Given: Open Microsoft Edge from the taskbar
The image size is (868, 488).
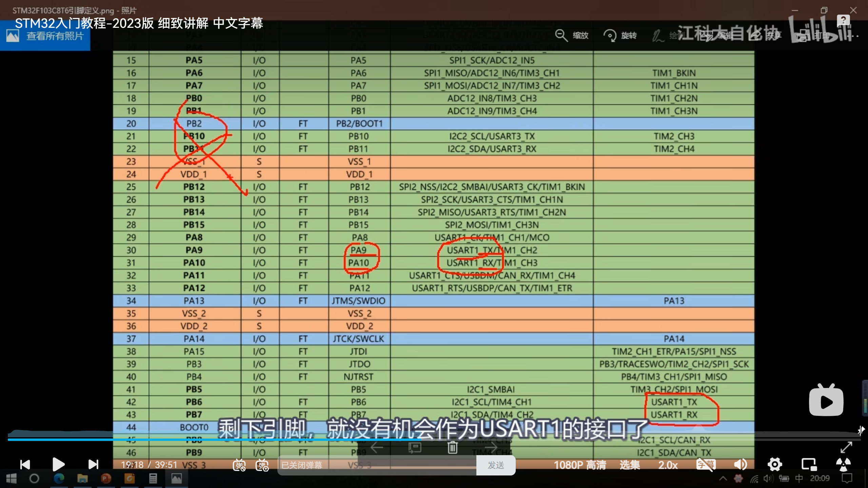Looking at the screenshot, I should pos(59,479).
